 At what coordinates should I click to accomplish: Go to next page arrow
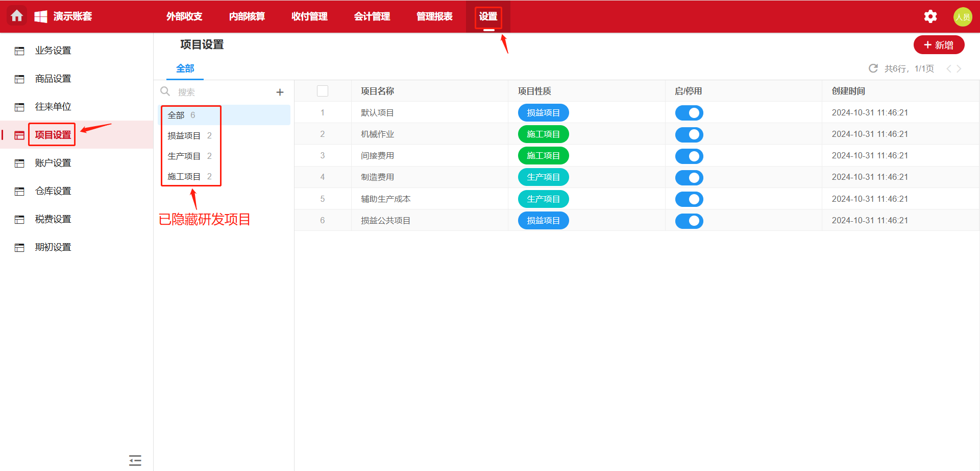[959, 69]
